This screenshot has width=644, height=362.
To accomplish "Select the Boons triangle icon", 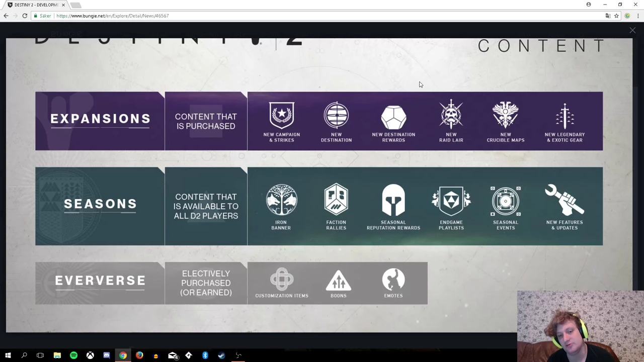I will coord(339,280).
